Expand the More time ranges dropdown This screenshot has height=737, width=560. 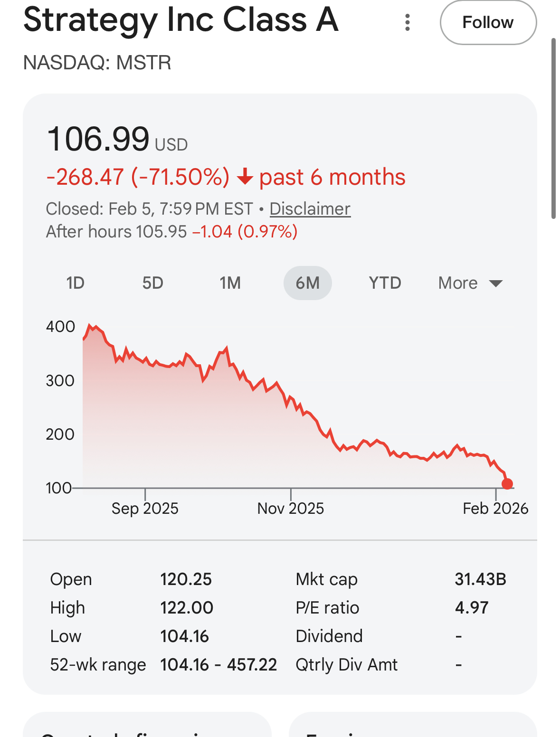[458, 283]
